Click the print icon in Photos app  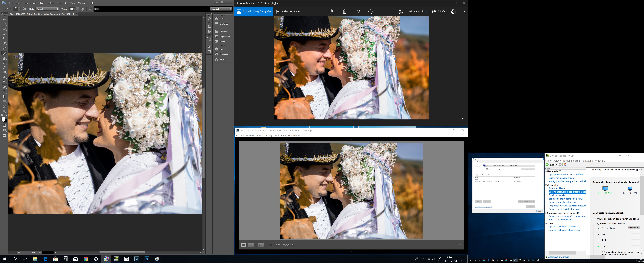[453, 12]
